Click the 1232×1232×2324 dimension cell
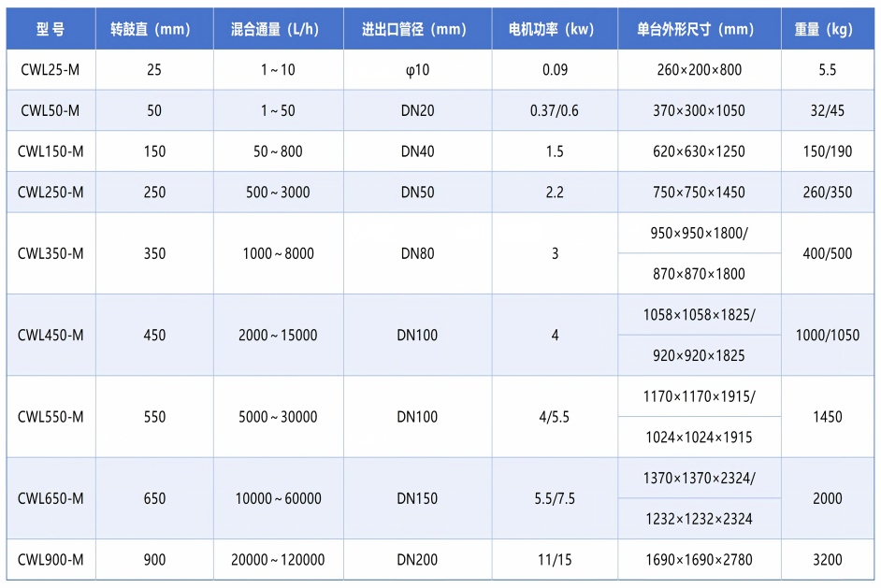The height and width of the screenshot is (588, 881). click(x=699, y=519)
